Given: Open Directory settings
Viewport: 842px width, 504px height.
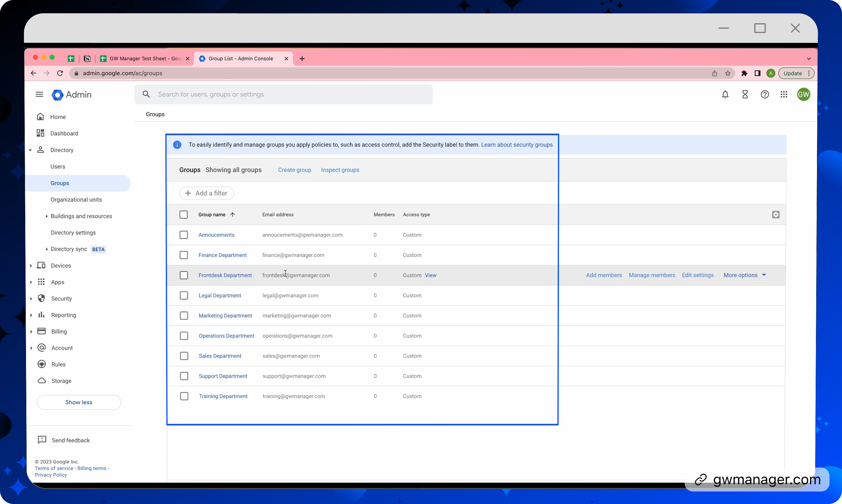Looking at the screenshot, I should [73, 233].
